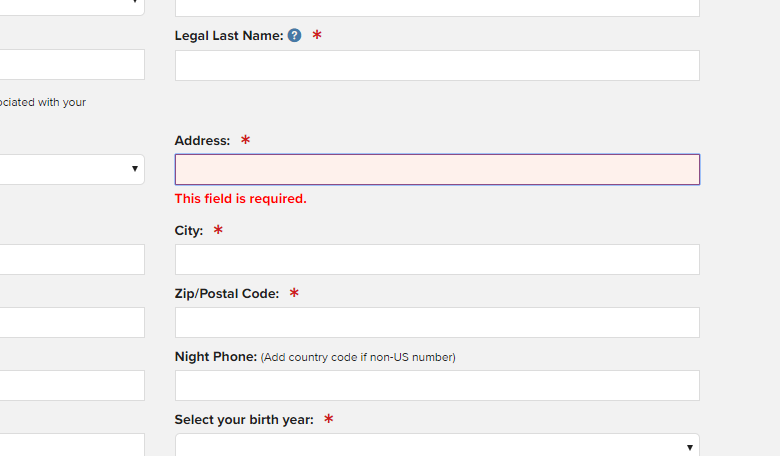Click the Address field label
This screenshot has width=782, height=456.
202,141
